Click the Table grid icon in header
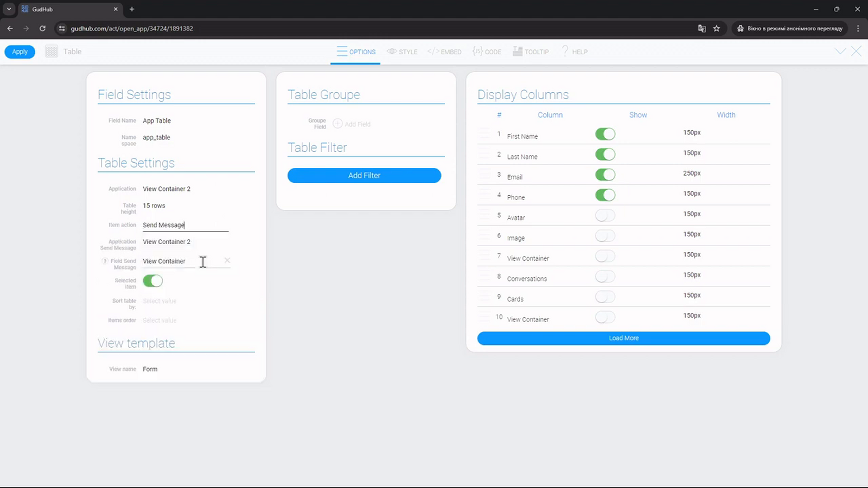Screen dimensions: 868x488 pyautogui.click(x=52, y=52)
